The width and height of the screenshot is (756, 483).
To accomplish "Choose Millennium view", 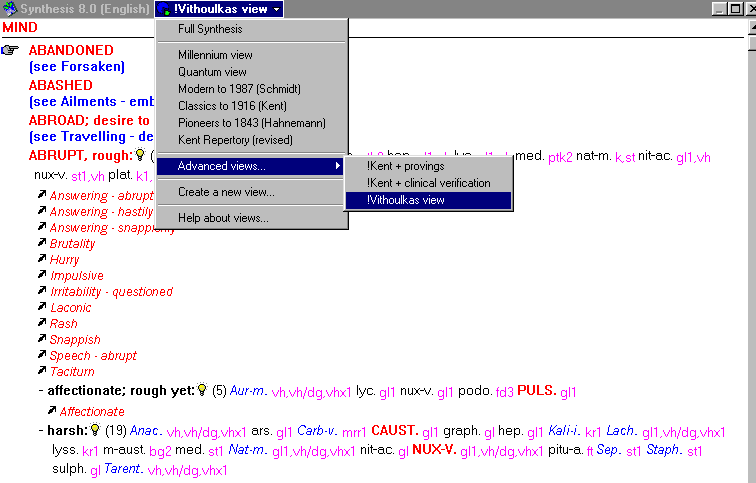I will pos(251,55).
